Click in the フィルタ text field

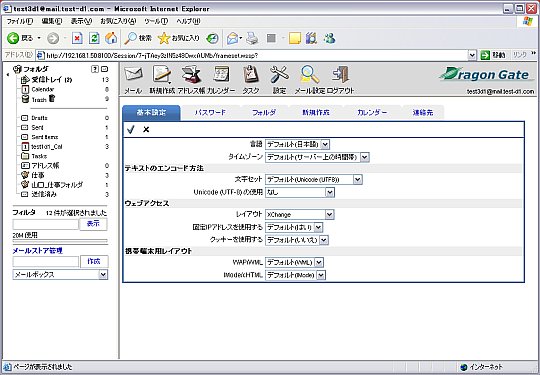click(x=46, y=224)
